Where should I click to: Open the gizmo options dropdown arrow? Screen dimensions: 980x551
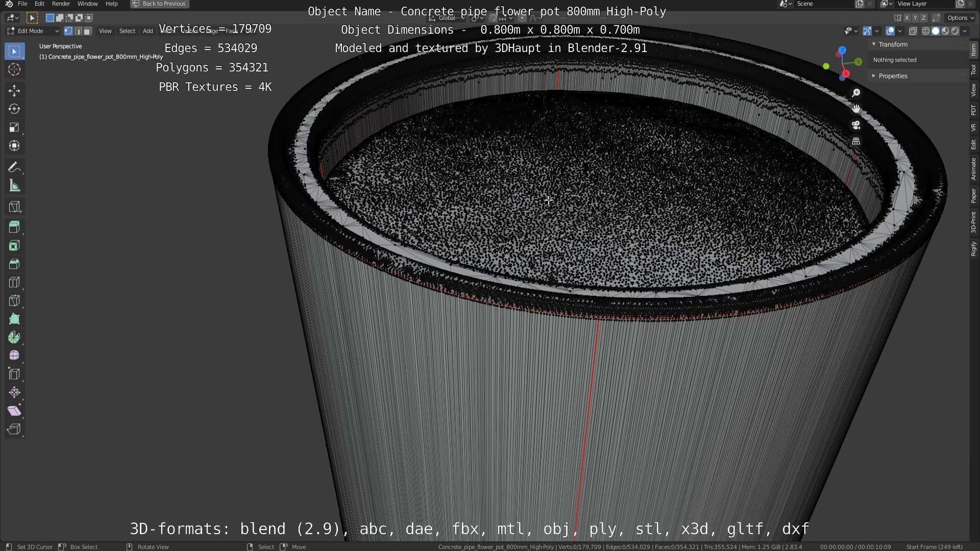[x=877, y=31]
